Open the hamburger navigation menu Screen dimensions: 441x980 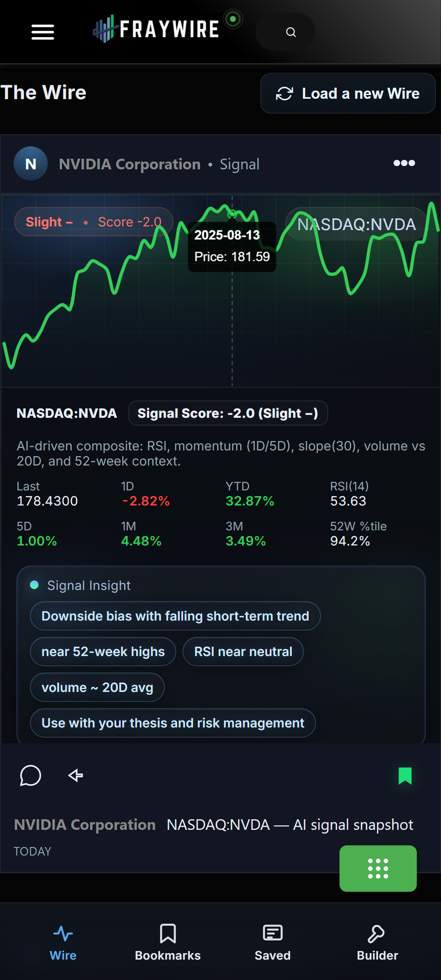click(x=43, y=32)
